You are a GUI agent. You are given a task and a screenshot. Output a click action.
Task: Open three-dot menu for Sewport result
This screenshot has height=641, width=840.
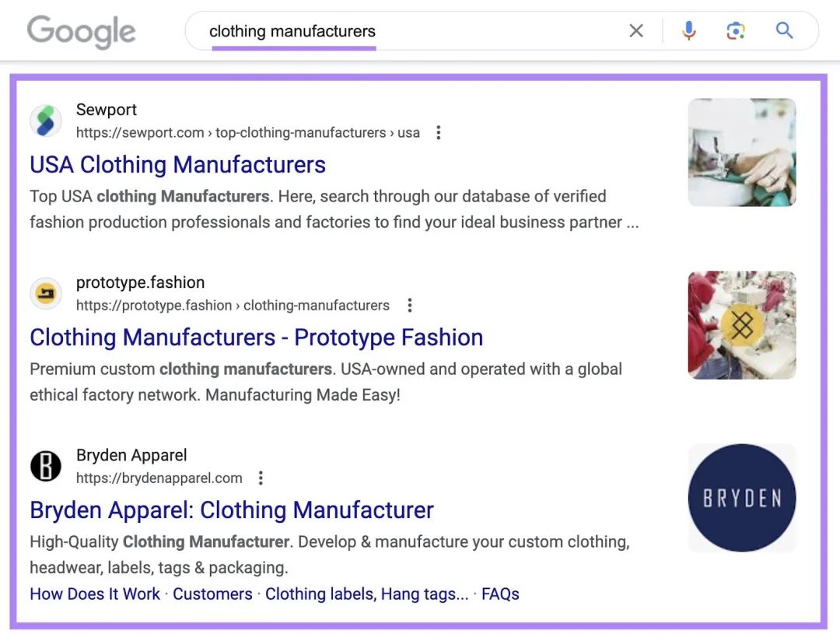tap(438, 132)
